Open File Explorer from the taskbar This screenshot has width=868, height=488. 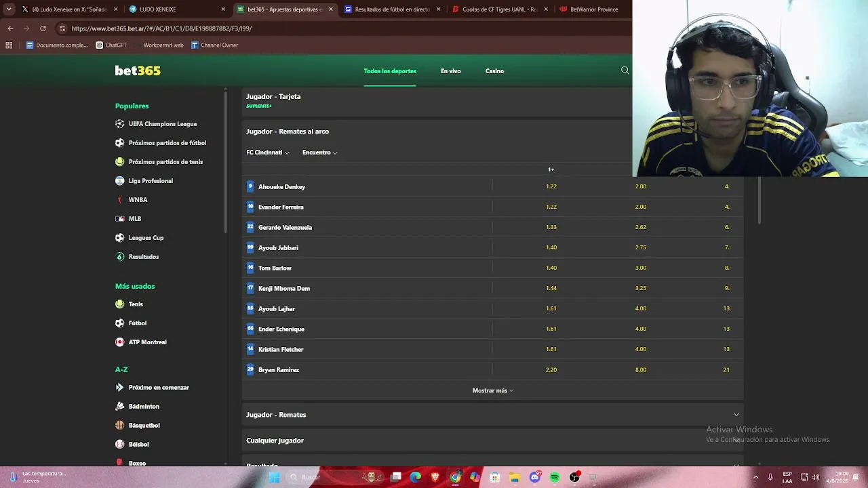point(515,477)
